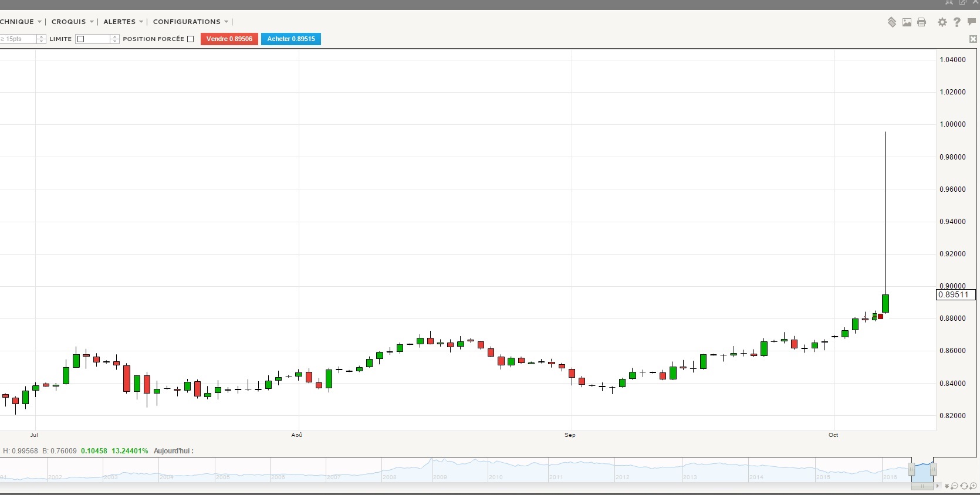The width and height of the screenshot is (980, 495).
Task: Click the left handle of range slider
Action: (x=912, y=469)
